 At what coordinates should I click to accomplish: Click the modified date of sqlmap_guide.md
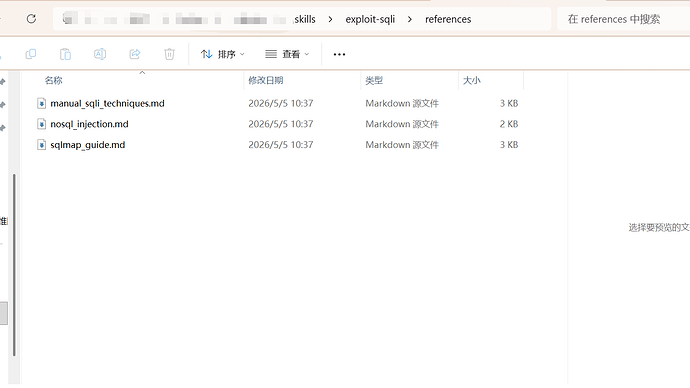tap(281, 145)
